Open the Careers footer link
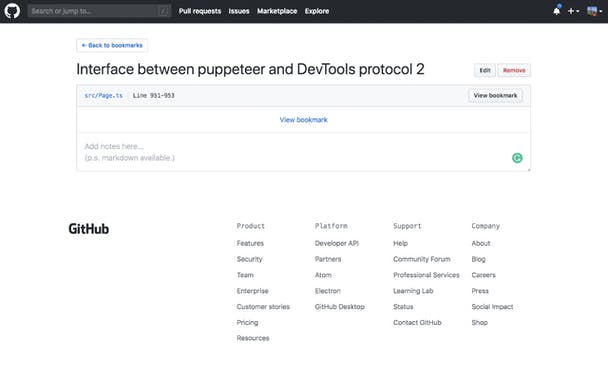This screenshot has height=380, width=608. point(484,275)
